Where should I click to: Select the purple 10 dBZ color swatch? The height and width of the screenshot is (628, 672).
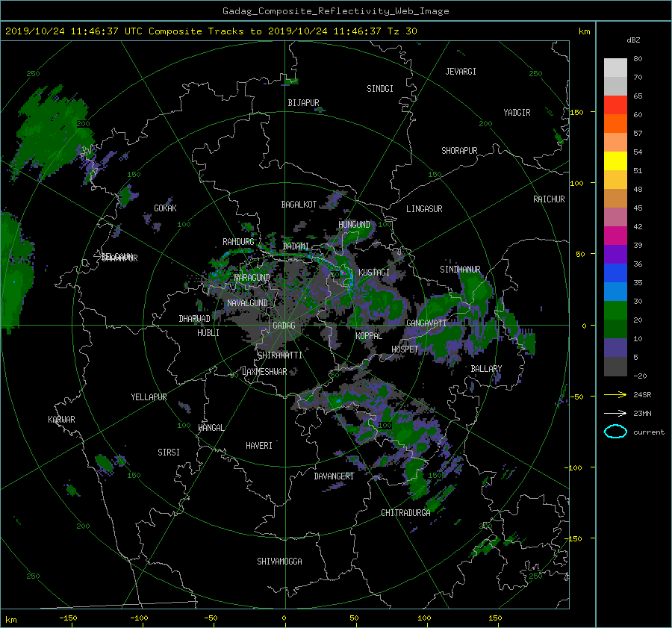615,347
